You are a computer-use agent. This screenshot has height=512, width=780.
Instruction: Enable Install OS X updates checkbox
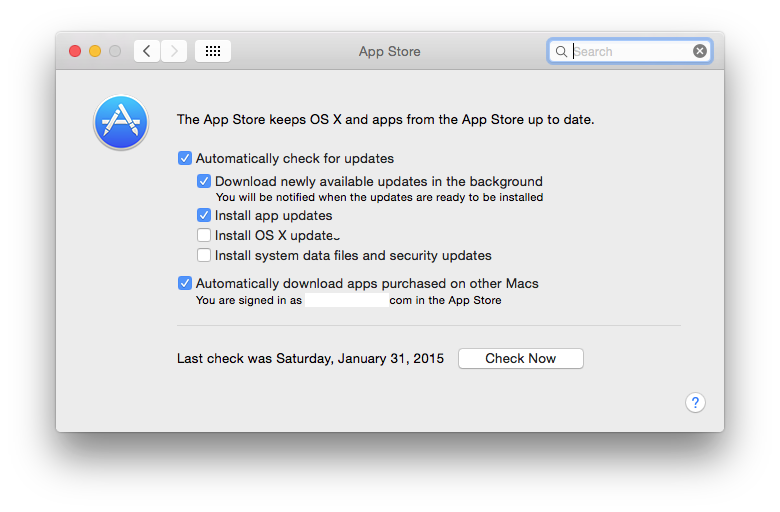coord(204,235)
